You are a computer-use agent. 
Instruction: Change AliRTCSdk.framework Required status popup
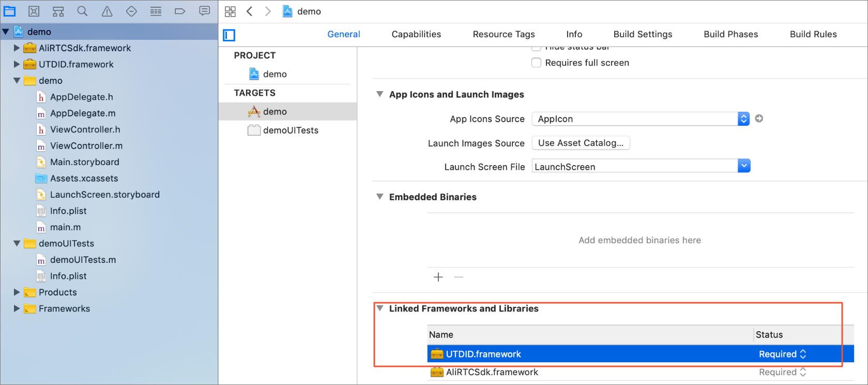click(x=783, y=372)
